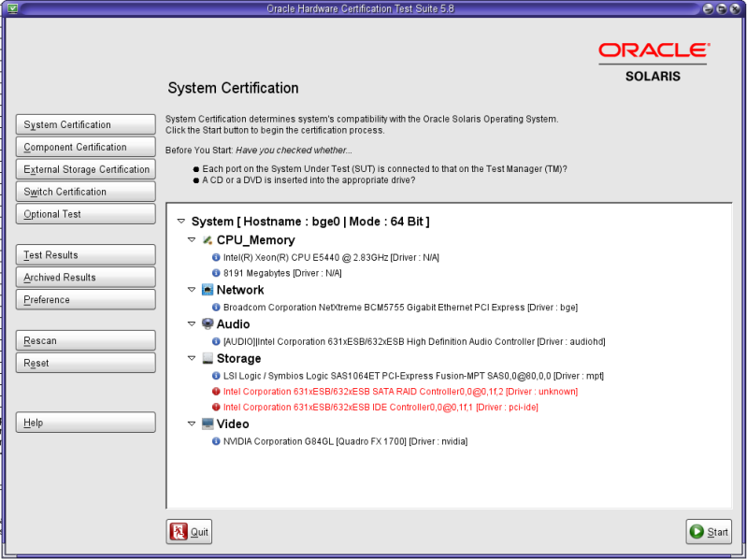Select SATA RAID Controller unknown driver entry
Screen dimensions: 747x560
401,392
